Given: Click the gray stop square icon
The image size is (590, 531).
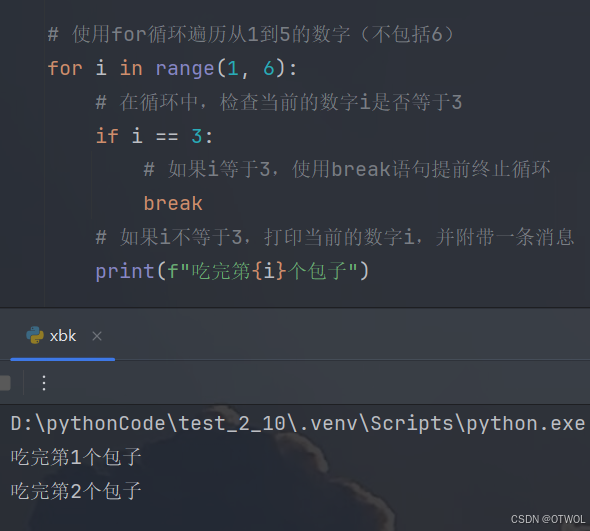Looking at the screenshot, I should tap(5, 383).
